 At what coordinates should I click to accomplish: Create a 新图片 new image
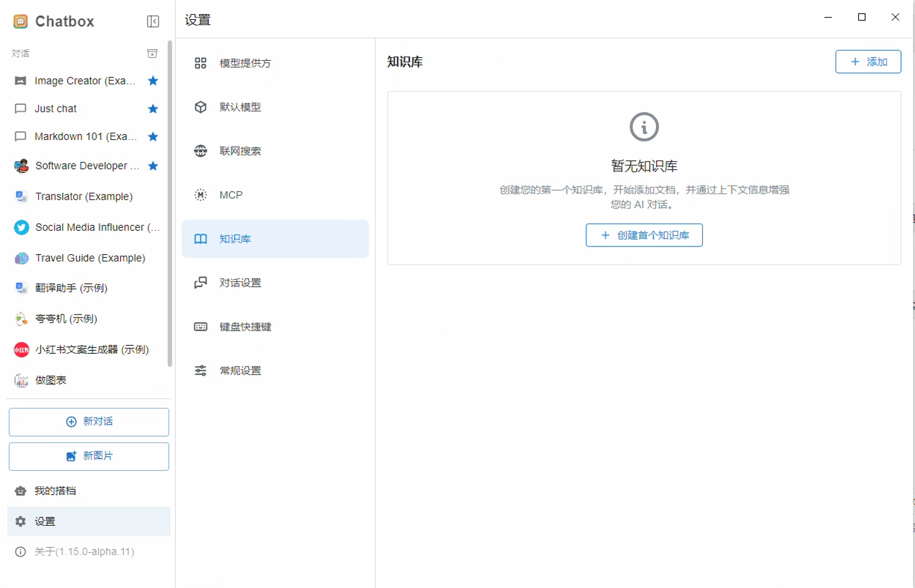point(89,456)
